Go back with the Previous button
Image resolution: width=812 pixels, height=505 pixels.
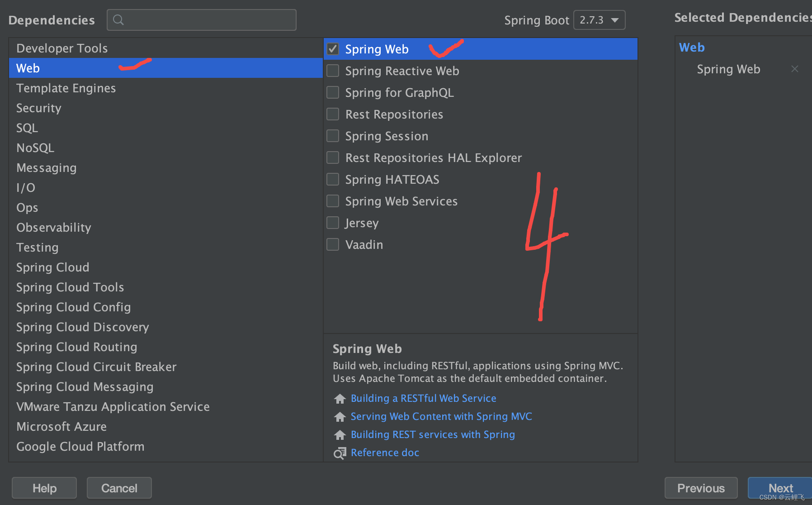(701, 488)
